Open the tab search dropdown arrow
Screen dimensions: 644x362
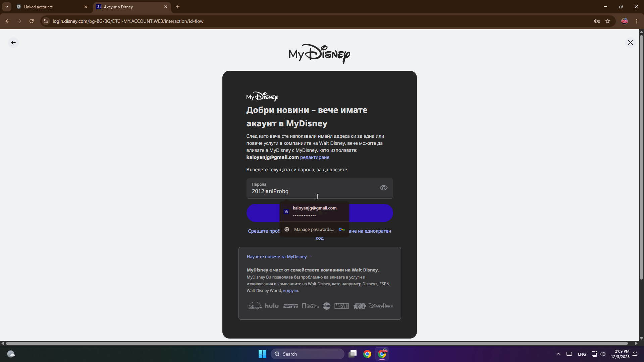pos(6,7)
